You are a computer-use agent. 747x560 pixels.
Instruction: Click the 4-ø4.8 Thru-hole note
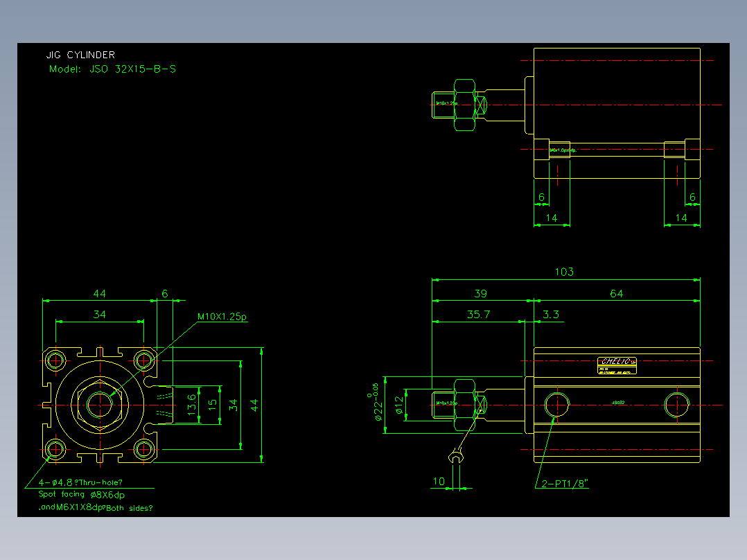(80, 482)
